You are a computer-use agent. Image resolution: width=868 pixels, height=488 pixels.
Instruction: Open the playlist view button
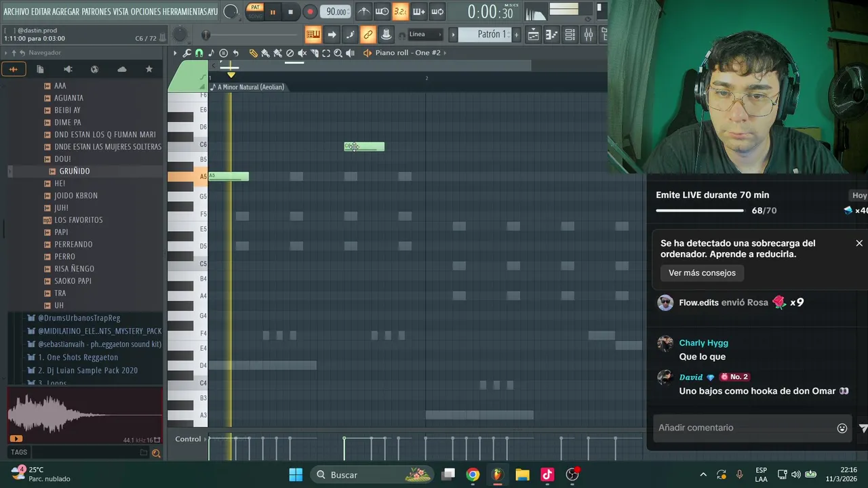(534, 35)
